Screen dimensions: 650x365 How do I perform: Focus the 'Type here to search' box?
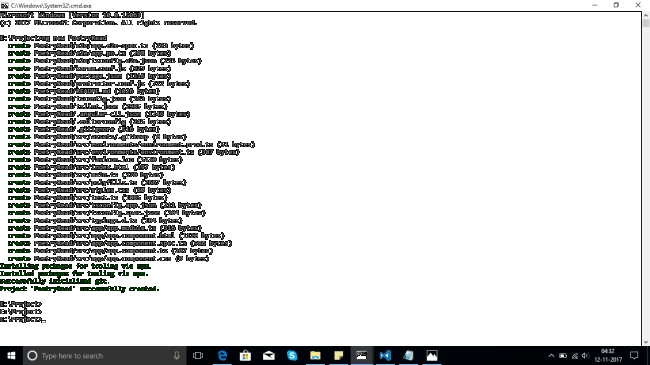point(104,355)
